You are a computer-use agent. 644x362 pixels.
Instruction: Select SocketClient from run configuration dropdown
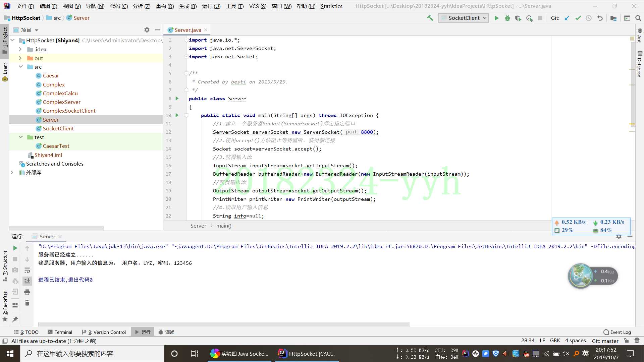coord(465,18)
